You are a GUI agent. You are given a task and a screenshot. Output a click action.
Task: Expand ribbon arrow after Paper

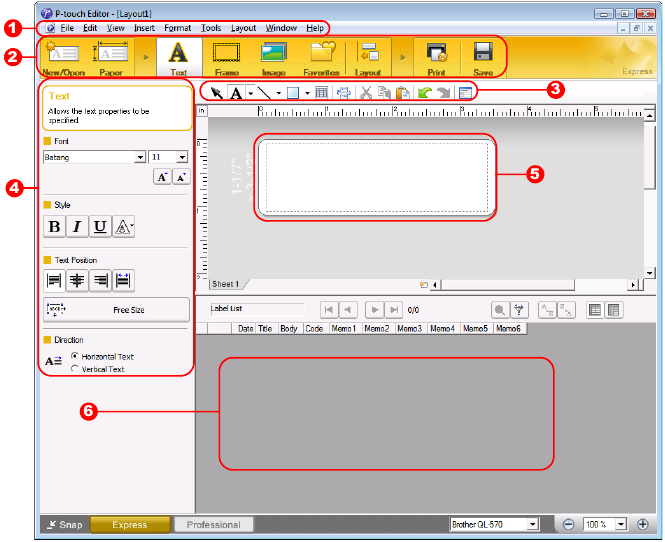point(146,57)
